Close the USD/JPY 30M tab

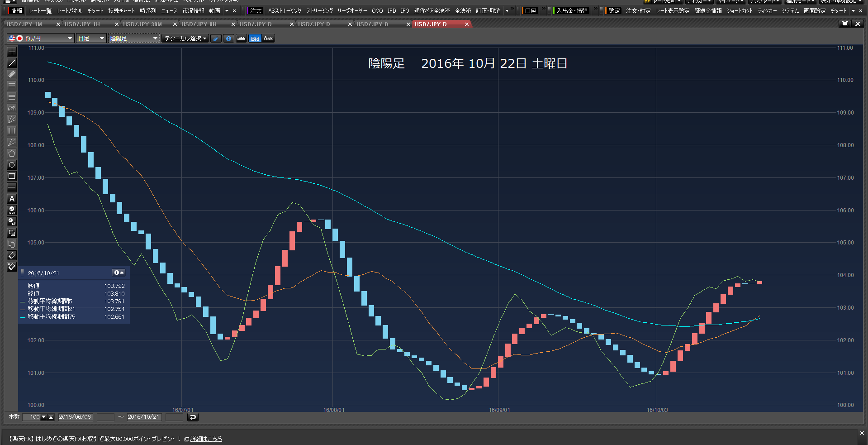pyautogui.click(x=175, y=24)
